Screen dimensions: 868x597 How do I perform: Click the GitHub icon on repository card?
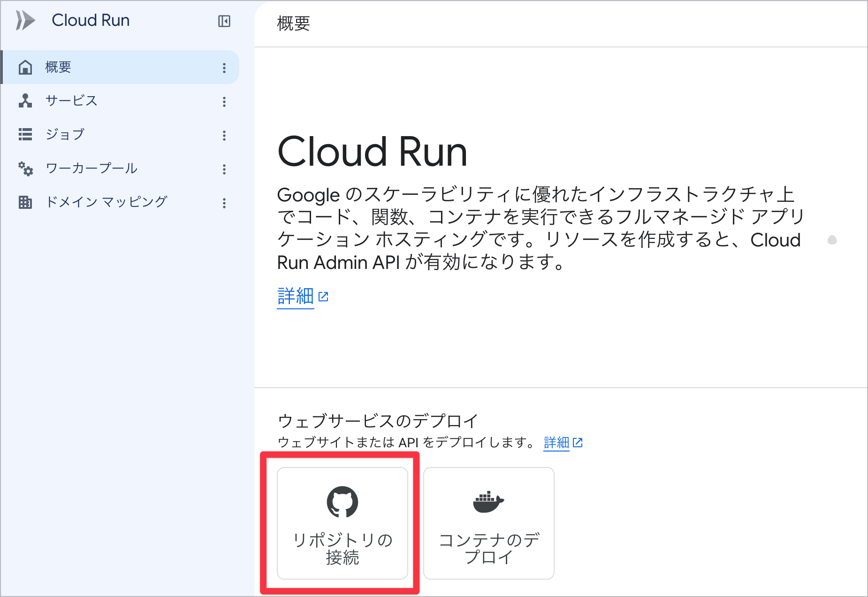point(343,502)
